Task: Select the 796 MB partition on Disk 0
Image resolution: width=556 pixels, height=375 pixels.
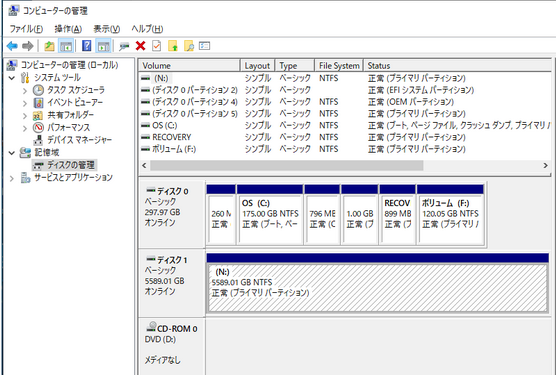Action: (x=322, y=214)
